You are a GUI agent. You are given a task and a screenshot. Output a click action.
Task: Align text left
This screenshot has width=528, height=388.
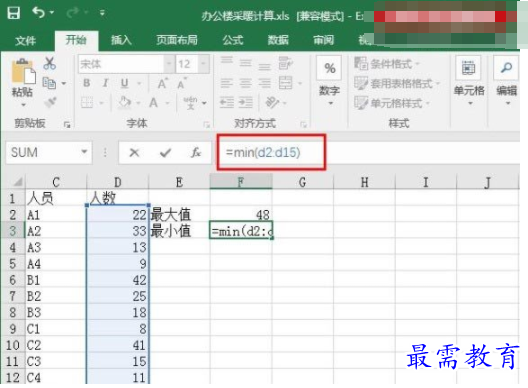click(x=227, y=83)
